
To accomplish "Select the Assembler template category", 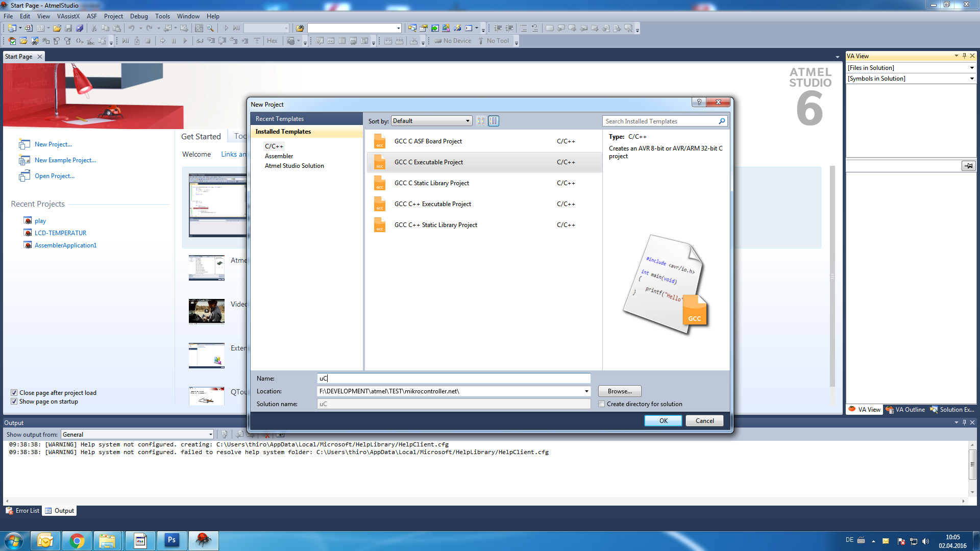I will click(279, 156).
